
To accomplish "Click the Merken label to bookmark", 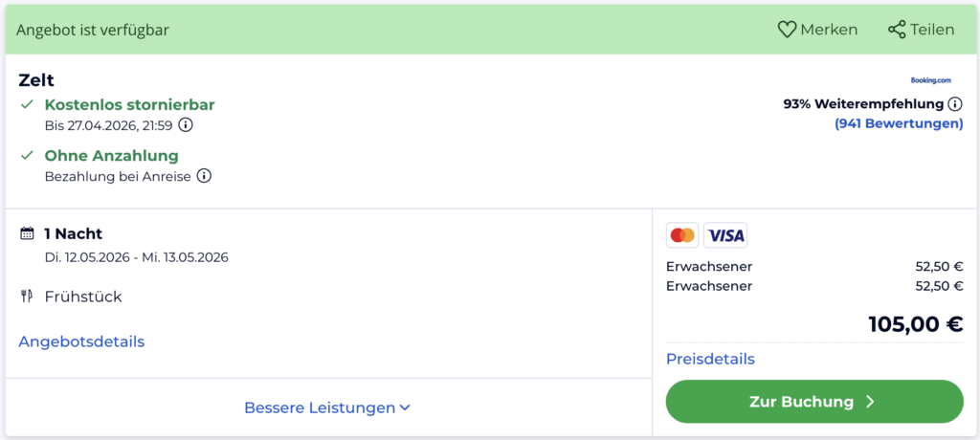I will (829, 30).
